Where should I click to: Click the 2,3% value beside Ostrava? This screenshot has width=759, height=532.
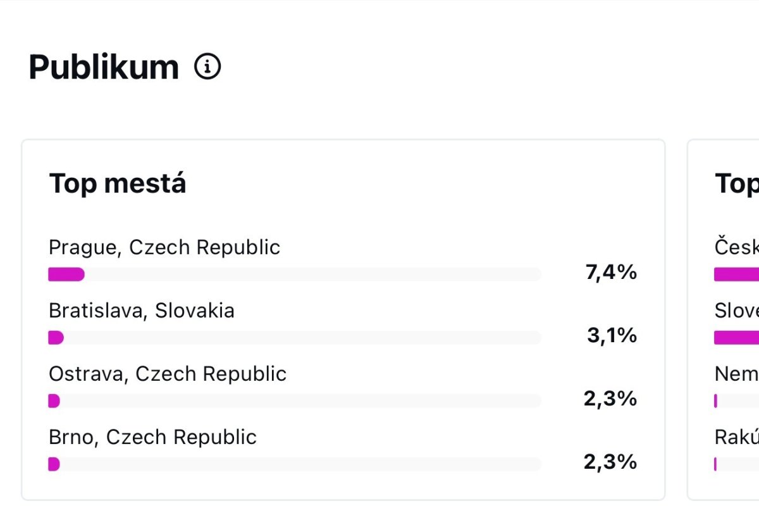(610, 399)
